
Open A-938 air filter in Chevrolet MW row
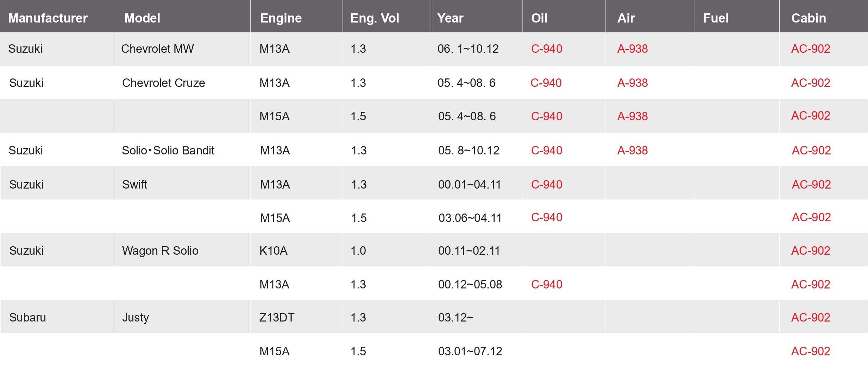coord(633,49)
